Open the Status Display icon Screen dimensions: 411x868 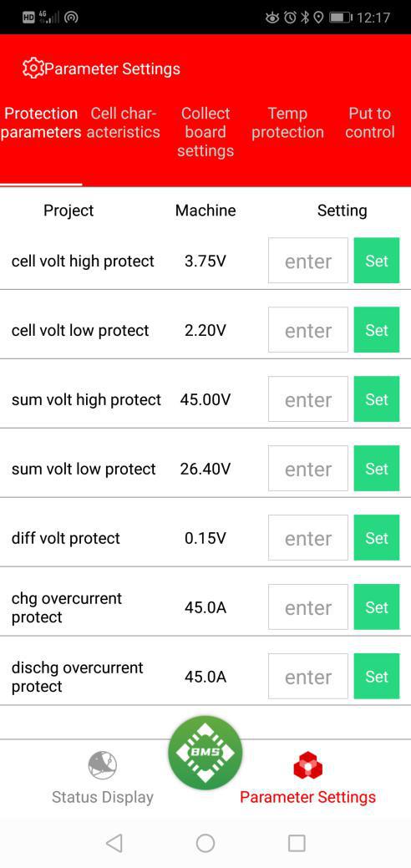tap(103, 765)
